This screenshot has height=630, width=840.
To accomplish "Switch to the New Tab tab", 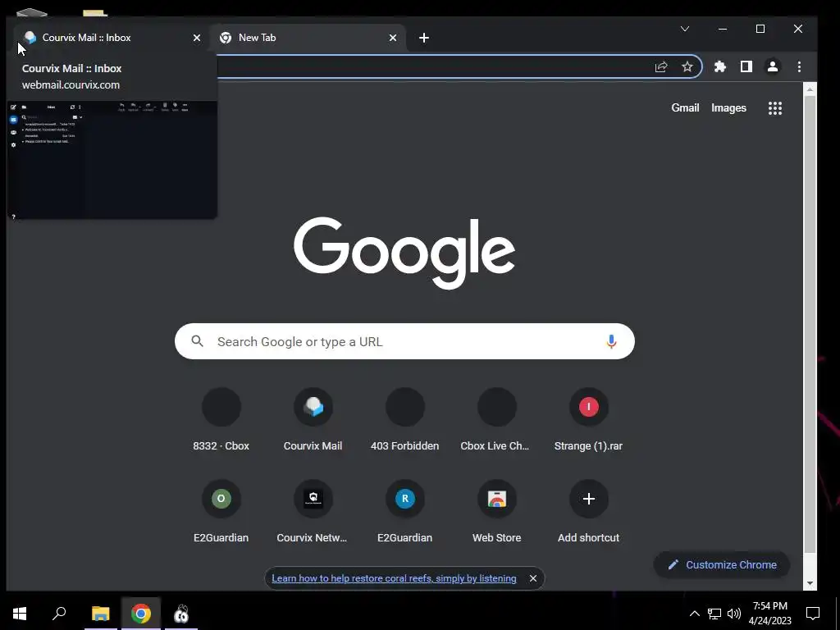I will (x=308, y=38).
